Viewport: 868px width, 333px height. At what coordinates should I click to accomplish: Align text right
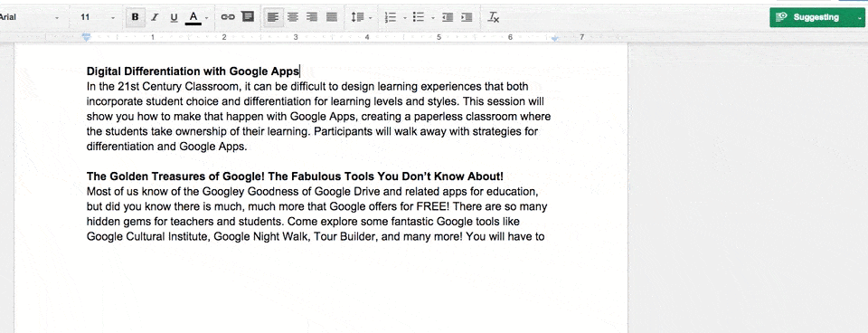pos(312,17)
